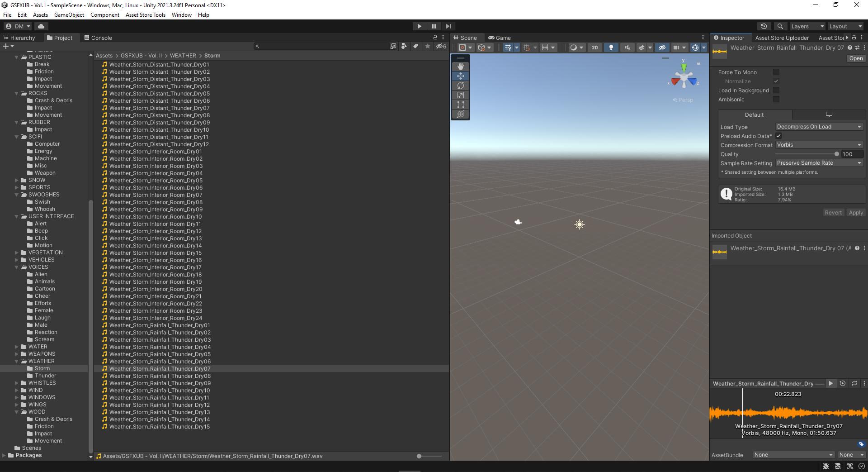Collapse the WEATHER folder arrow
The height and width of the screenshot is (472, 868).
click(17, 361)
